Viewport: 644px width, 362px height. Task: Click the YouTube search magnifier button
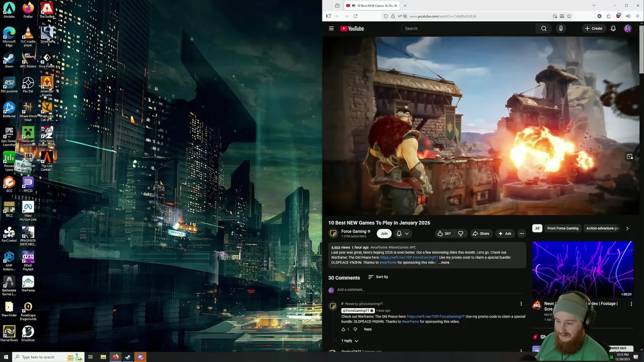pos(543,29)
